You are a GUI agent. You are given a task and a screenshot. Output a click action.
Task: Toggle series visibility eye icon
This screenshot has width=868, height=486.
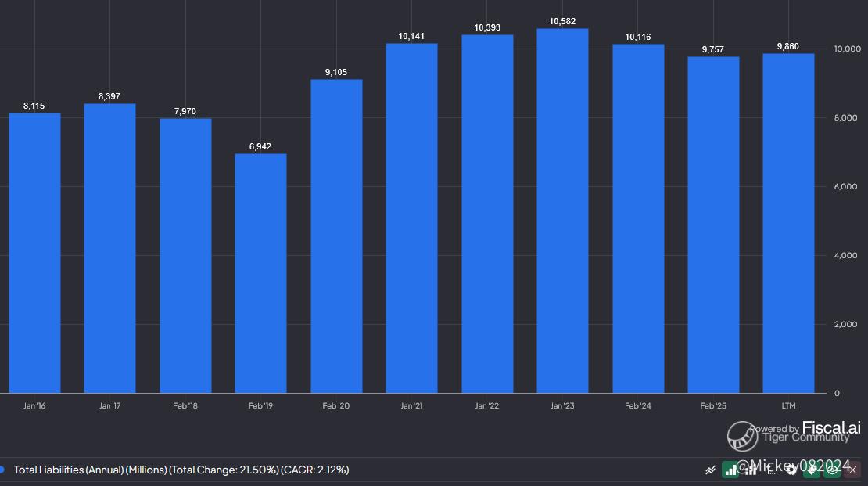pyautogui.click(x=832, y=470)
